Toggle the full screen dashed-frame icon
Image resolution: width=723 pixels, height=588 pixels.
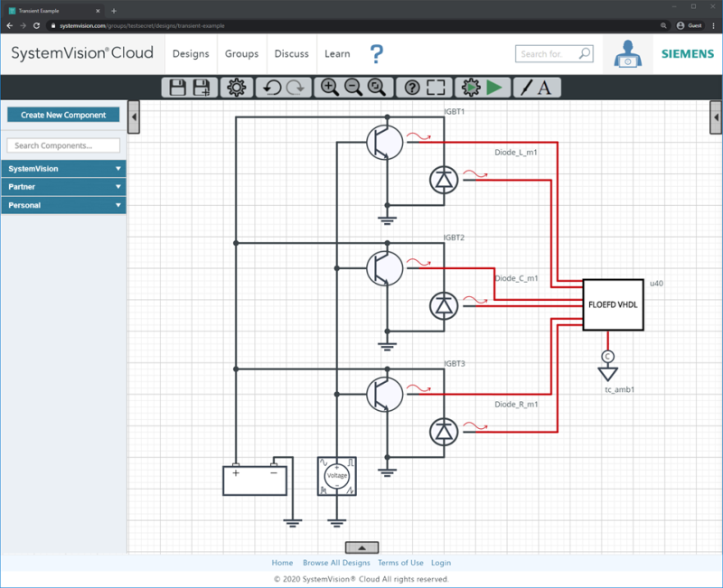436,88
